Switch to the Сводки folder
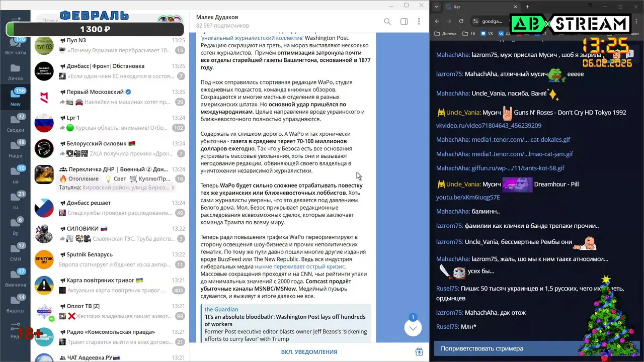The height and width of the screenshot is (362, 644). click(x=15, y=124)
